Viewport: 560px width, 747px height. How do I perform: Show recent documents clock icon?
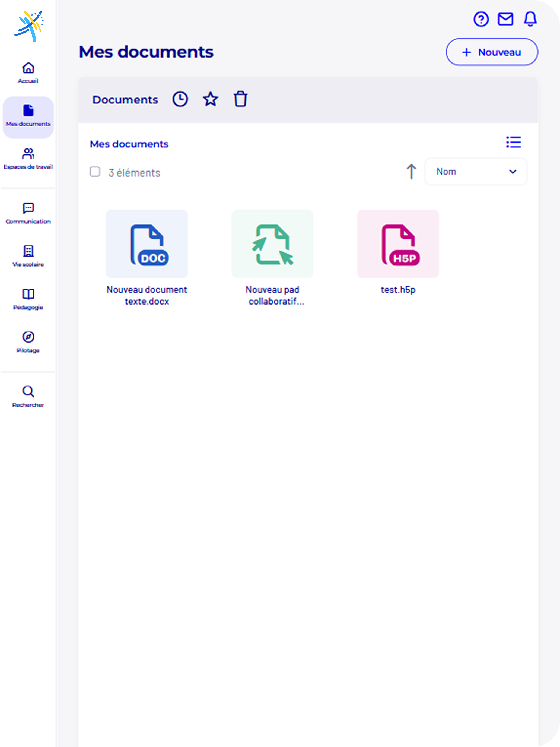coord(180,99)
